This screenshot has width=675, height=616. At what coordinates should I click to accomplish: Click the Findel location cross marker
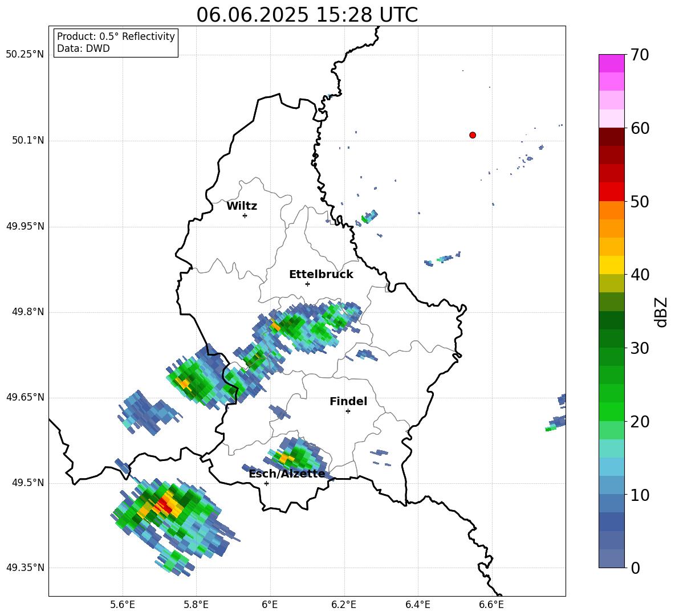(x=348, y=411)
